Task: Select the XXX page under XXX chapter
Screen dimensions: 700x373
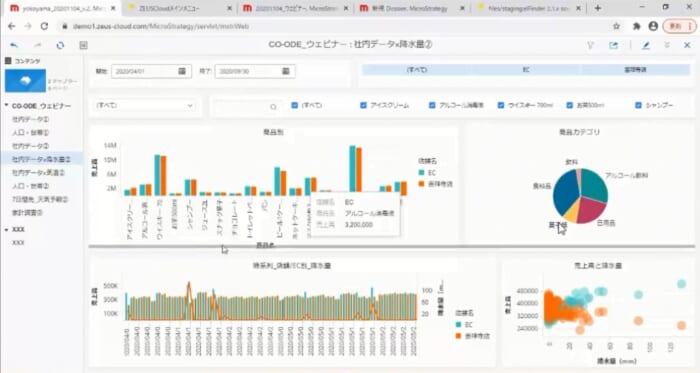Action: pyautogui.click(x=18, y=242)
